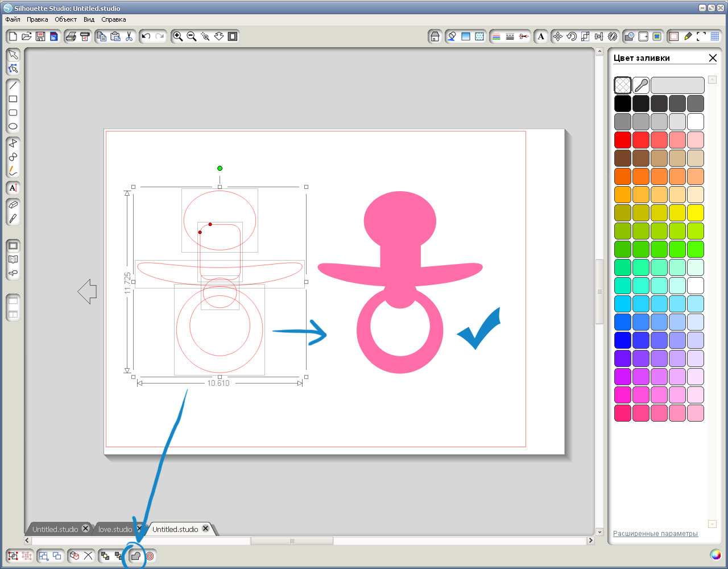
Task: Pick the bright yellow fill swatch
Action: [696, 213]
